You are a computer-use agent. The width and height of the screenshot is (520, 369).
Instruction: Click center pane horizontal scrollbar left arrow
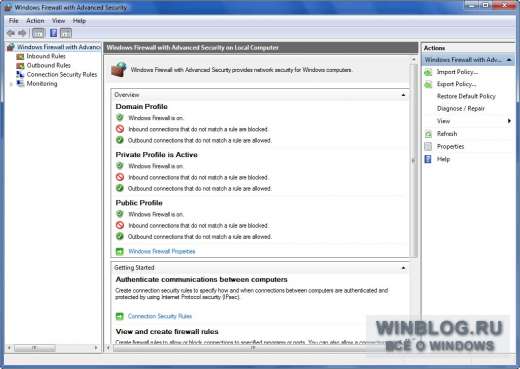point(108,348)
